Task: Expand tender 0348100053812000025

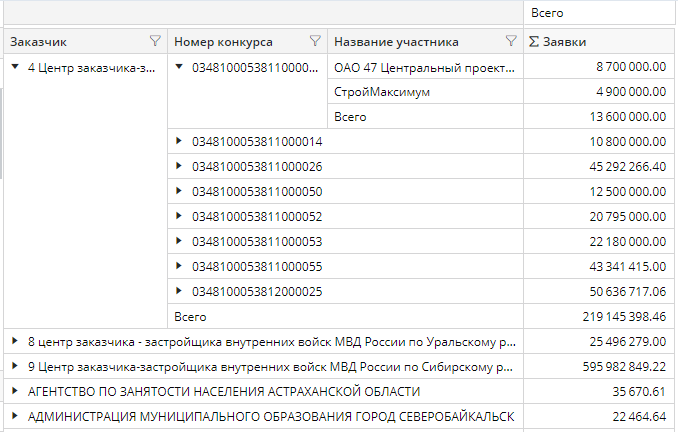Action: coord(180,291)
